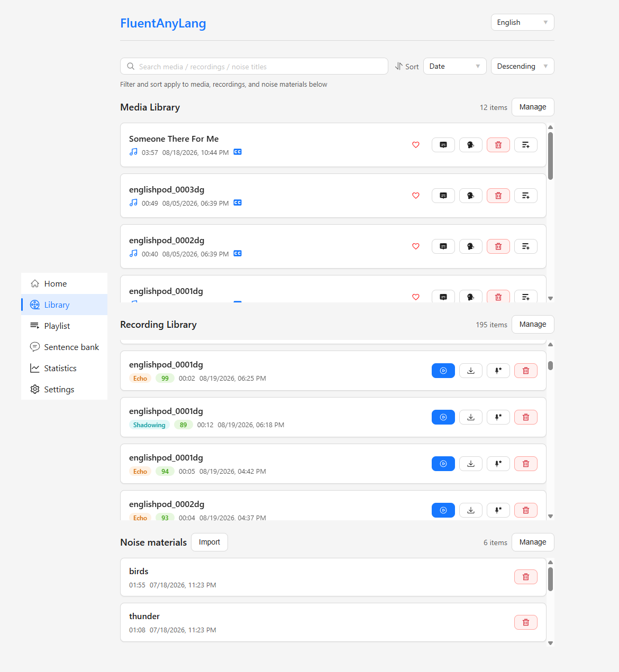
Task: Open Statistics from the sidebar
Action: (x=64, y=368)
